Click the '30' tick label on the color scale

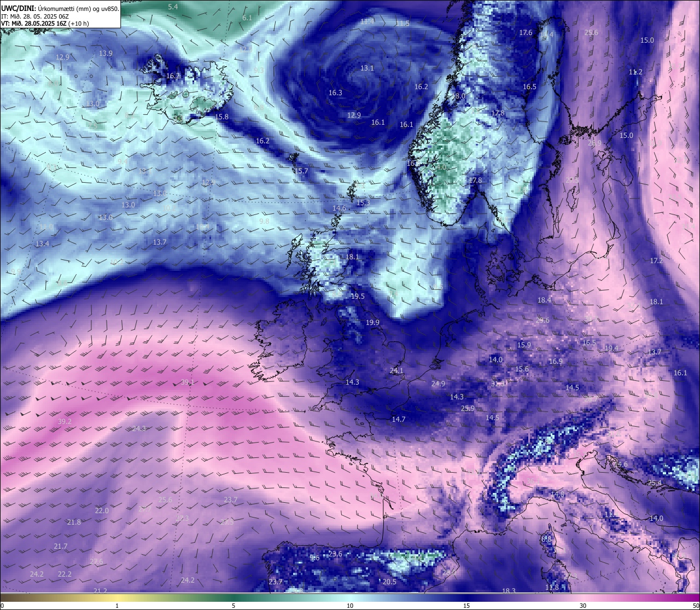(583, 606)
